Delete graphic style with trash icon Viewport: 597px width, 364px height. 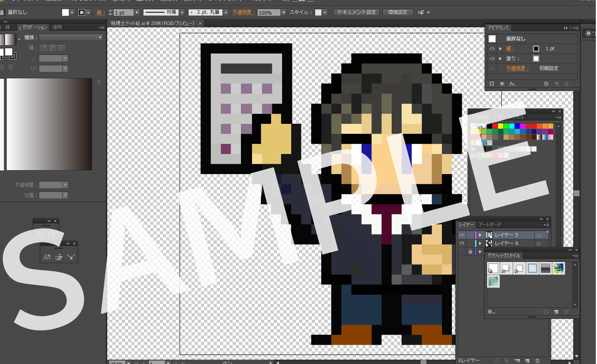(566, 312)
